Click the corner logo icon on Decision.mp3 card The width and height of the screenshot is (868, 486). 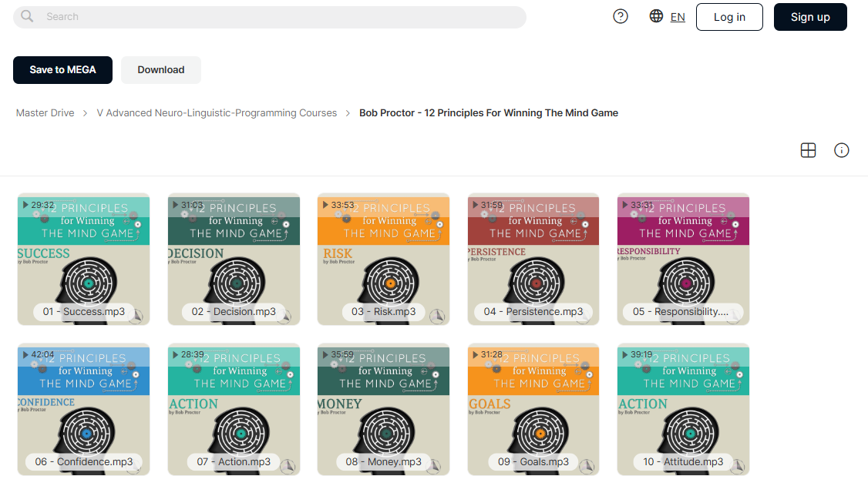coord(284,317)
